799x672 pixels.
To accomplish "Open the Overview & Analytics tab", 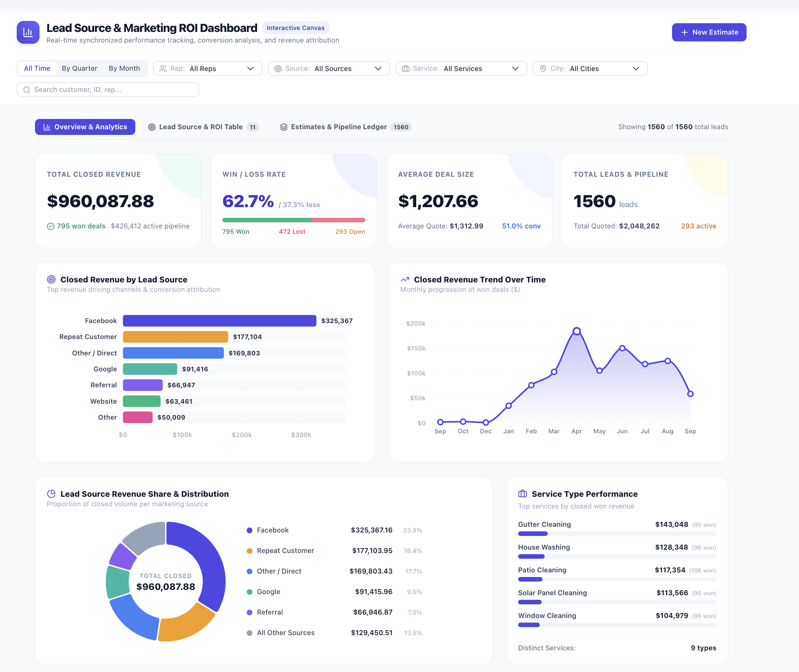I will (x=85, y=127).
